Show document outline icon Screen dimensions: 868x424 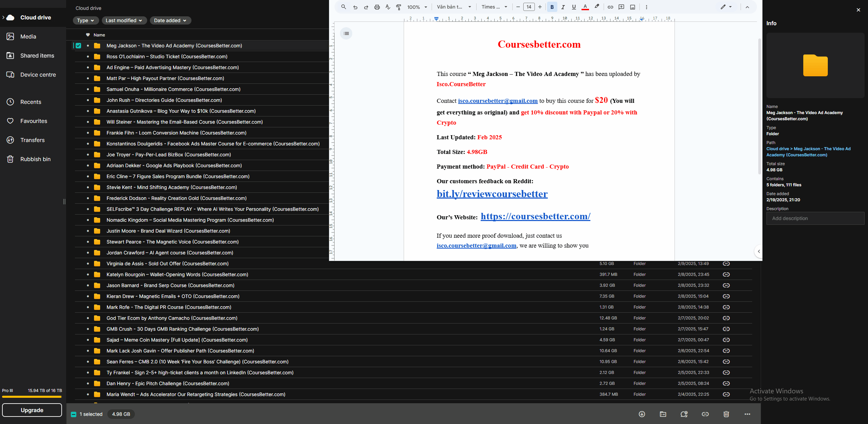(346, 33)
